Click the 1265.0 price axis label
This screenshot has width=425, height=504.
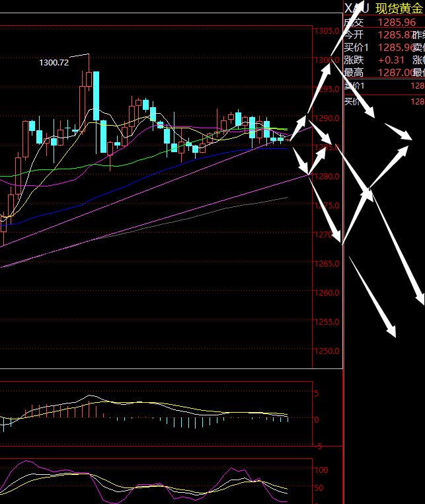click(327, 263)
